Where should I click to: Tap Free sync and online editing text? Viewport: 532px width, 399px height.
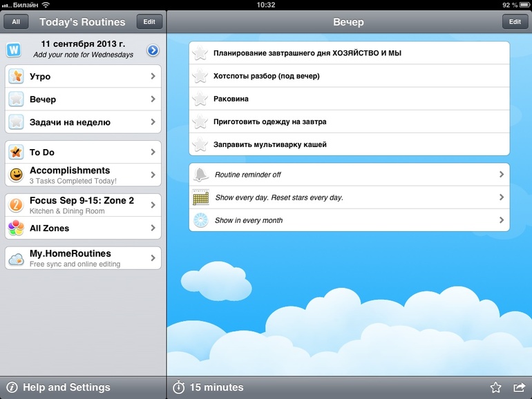coord(75,264)
